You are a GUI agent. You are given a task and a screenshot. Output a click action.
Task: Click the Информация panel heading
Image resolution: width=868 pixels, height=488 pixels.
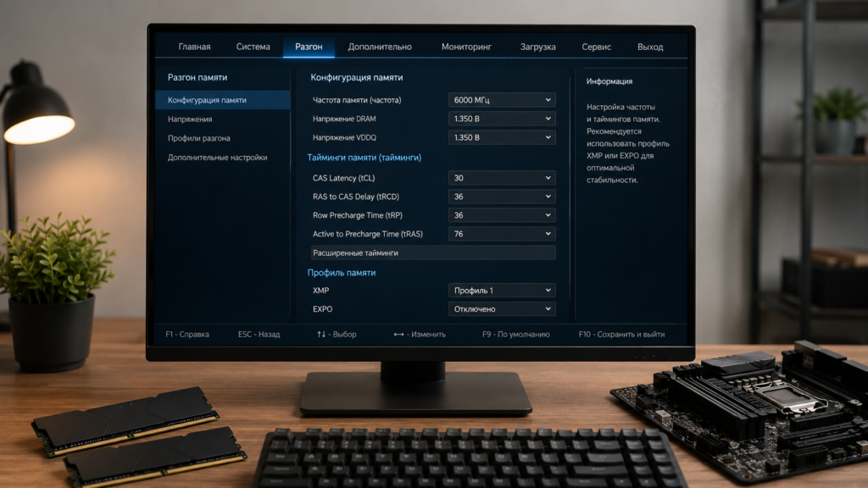[x=609, y=81]
